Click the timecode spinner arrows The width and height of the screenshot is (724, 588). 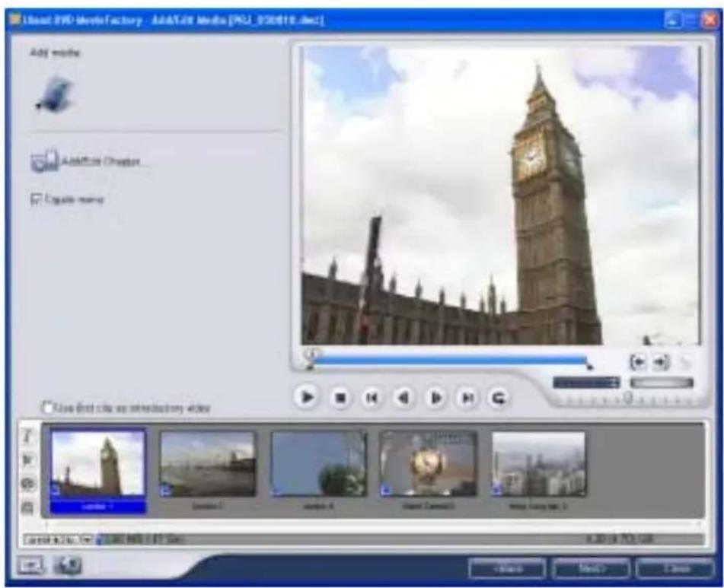tap(615, 383)
